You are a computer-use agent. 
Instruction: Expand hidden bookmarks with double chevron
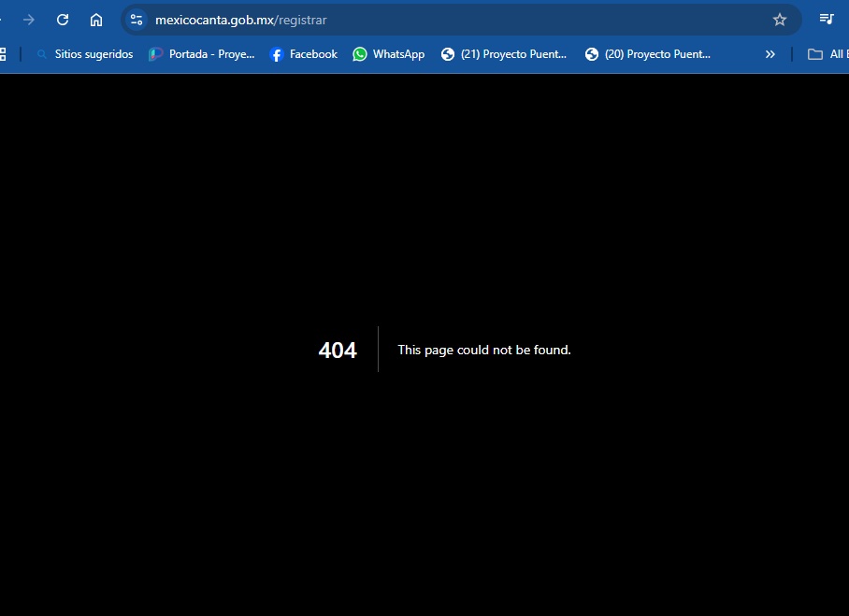click(770, 54)
